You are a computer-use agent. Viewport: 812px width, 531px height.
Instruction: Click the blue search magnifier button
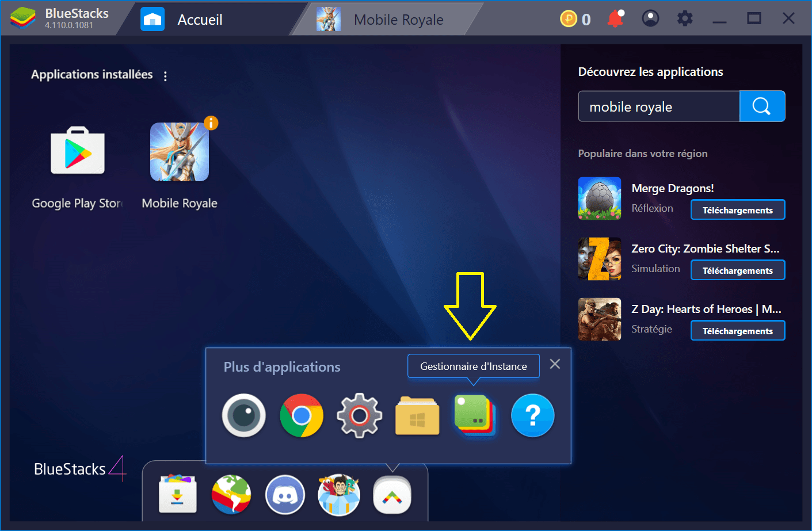click(762, 106)
